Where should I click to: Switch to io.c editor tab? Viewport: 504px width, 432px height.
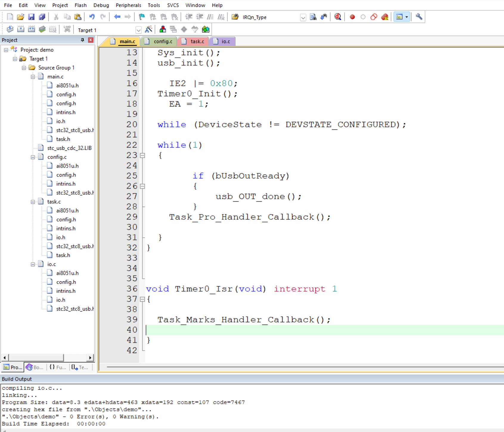[222, 41]
